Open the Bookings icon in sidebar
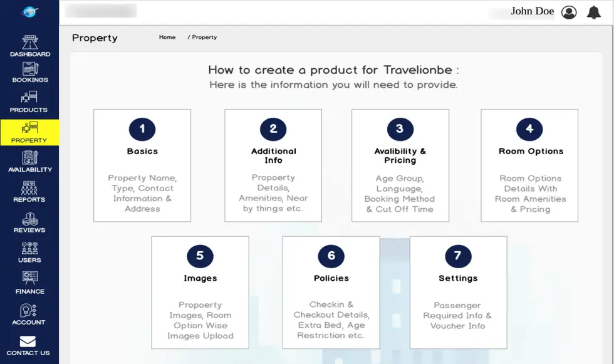Image resolution: width=614 pixels, height=364 pixels. point(30,68)
